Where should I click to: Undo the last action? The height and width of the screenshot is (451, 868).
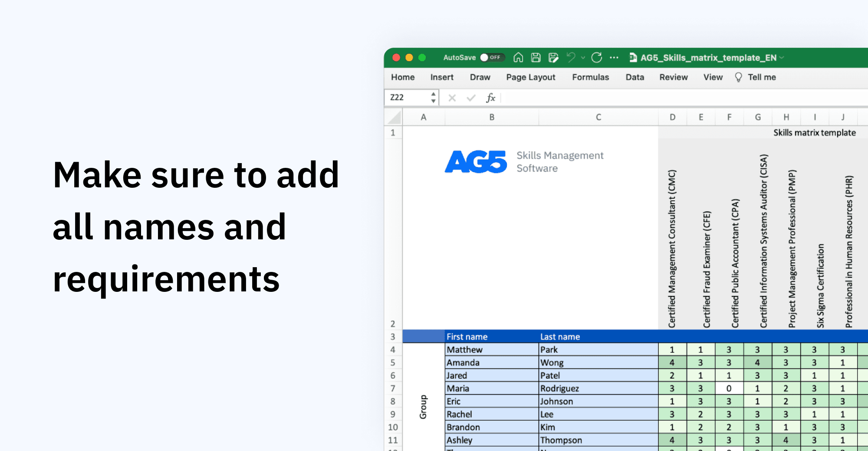tap(570, 57)
